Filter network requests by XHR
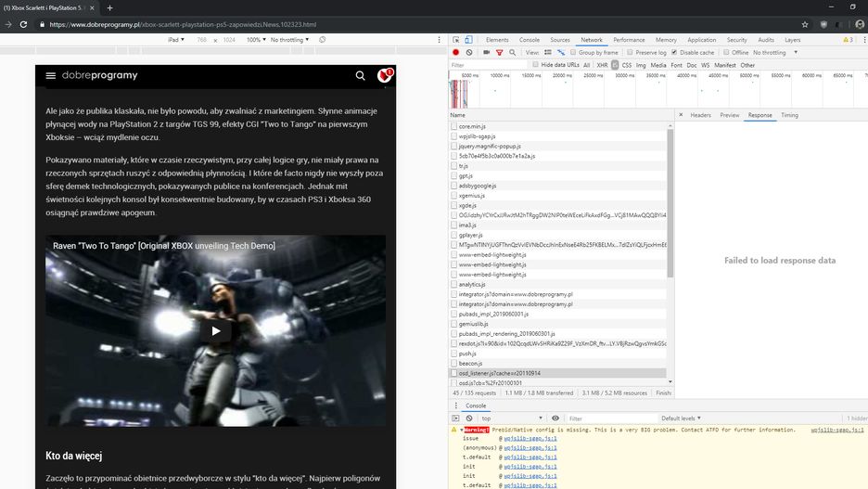 (x=602, y=65)
